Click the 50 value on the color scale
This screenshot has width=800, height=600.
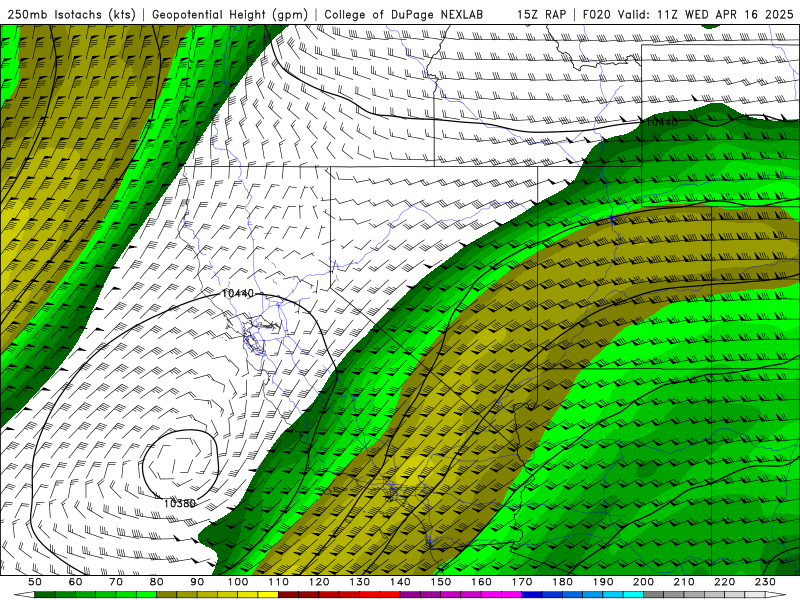(35, 582)
